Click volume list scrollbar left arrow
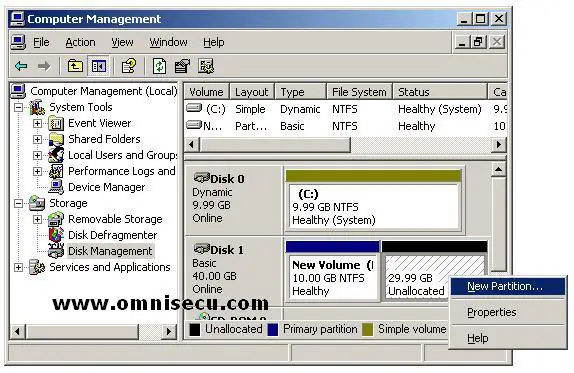 click(x=191, y=145)
